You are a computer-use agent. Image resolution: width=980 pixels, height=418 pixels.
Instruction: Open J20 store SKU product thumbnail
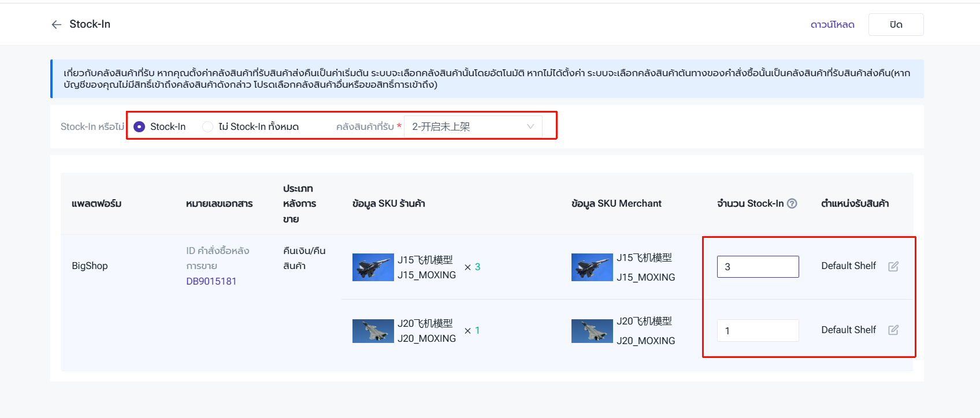[373, 331]
